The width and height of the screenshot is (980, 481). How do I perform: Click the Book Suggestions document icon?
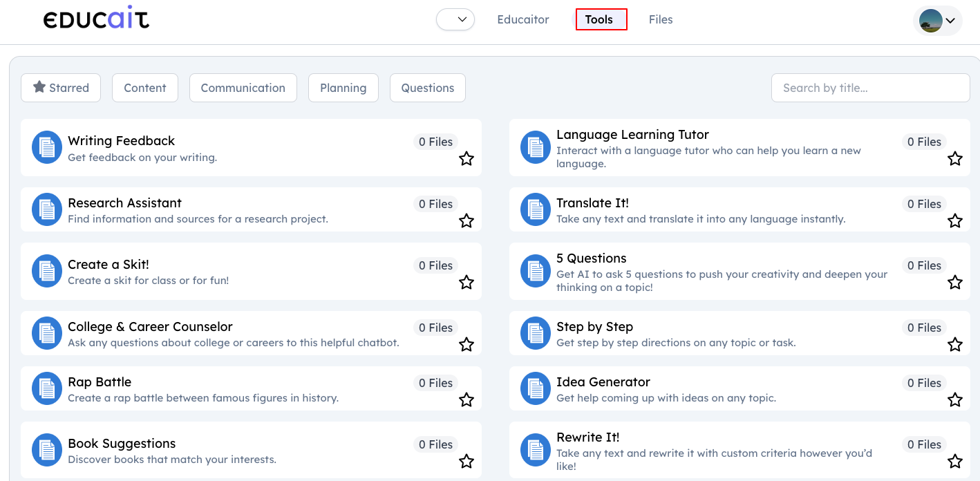[x=47, y=451]
